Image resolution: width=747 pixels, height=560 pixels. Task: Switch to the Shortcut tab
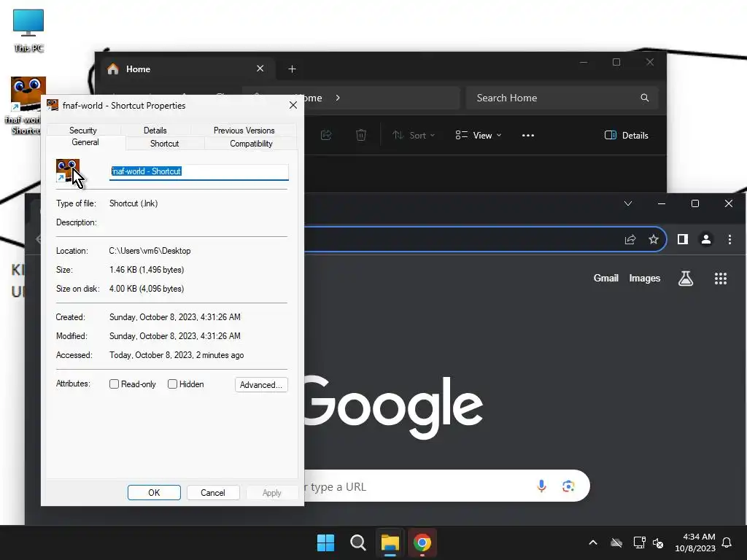[x=164, y=144]
